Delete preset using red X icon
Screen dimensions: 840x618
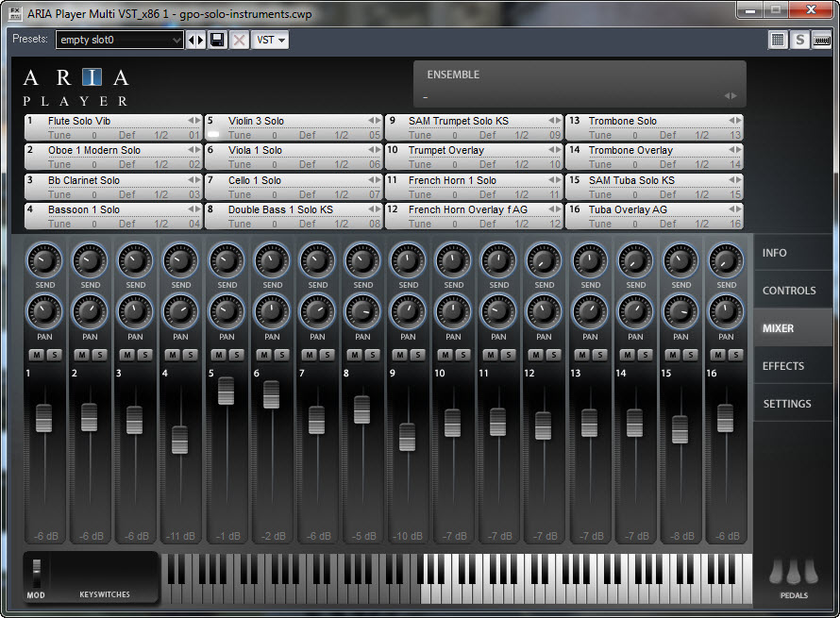pyautogui.click(x=240, y=41)
